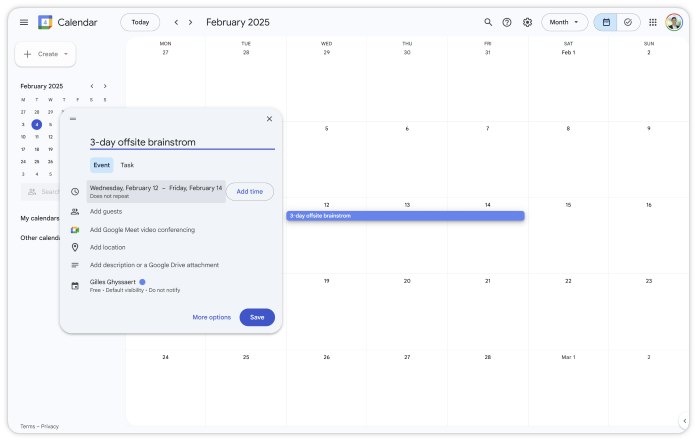Viewport: 697px width, 441px height.
Task: Select the Task tab
Action: [127, 165]
